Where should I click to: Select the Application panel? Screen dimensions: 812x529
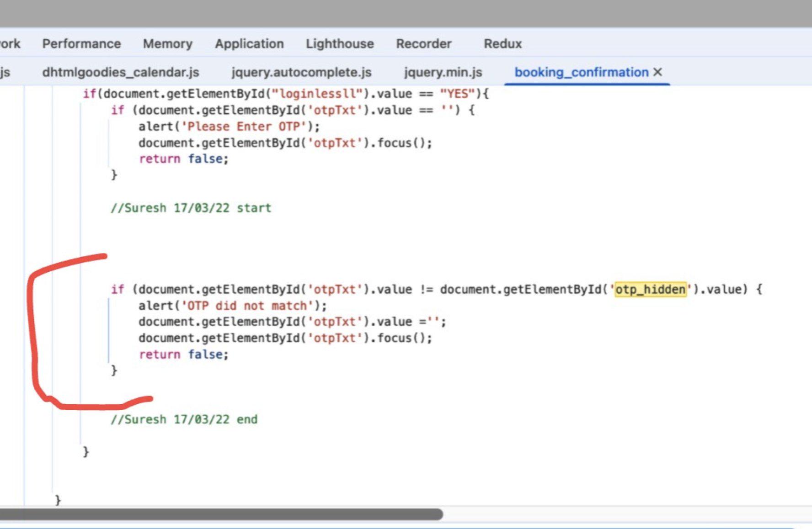pyautogui.click(x=250, y=43)
